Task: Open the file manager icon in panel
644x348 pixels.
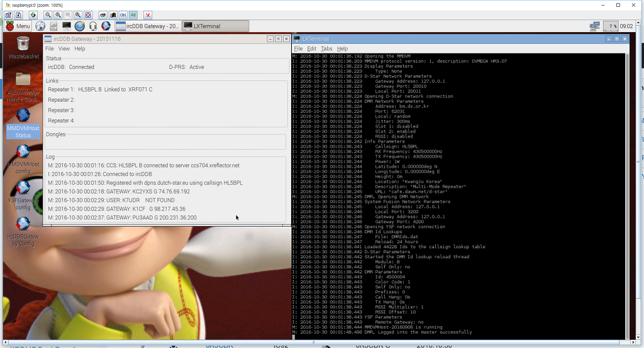Action: 53,26
